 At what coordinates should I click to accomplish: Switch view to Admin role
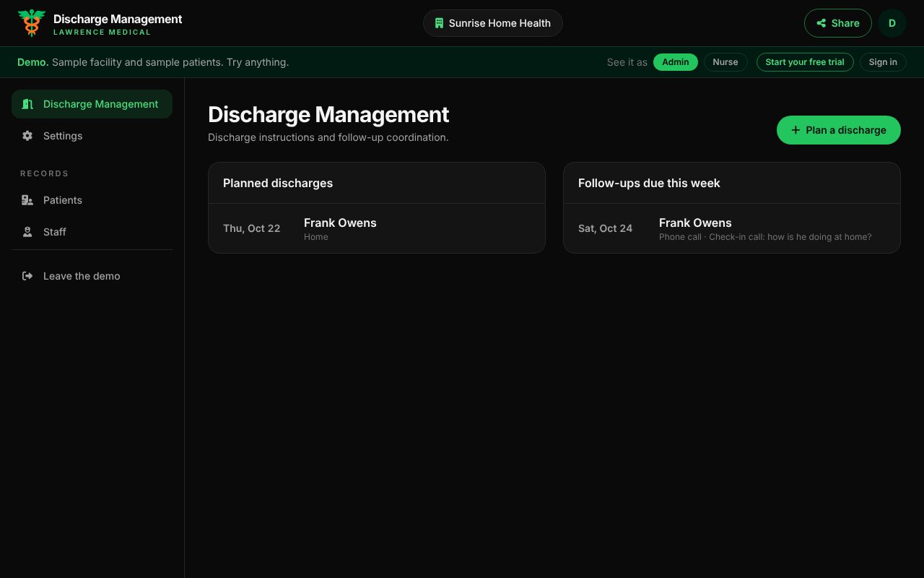676,62
